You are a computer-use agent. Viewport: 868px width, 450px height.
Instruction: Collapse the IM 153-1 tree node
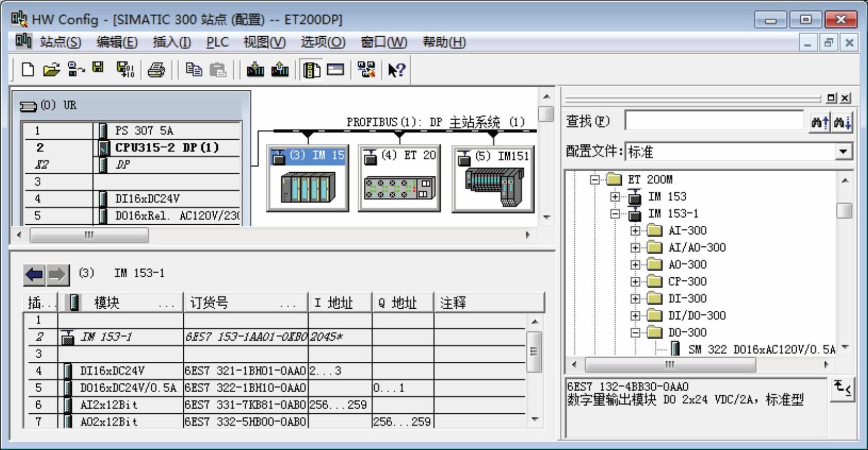pyautogui.click(x=615, y=214)
